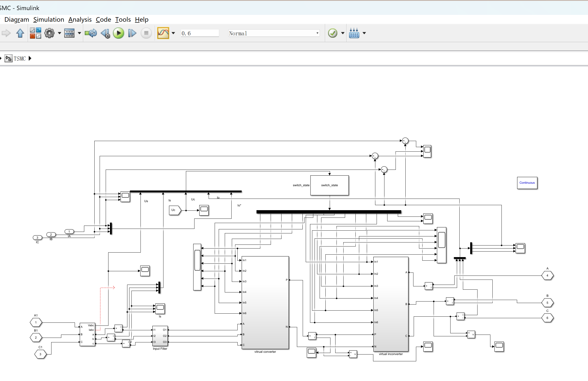Select the scope next to Uc tag
Screen dimensions: 588x381
pyautogui.click(x=204, y=210)
